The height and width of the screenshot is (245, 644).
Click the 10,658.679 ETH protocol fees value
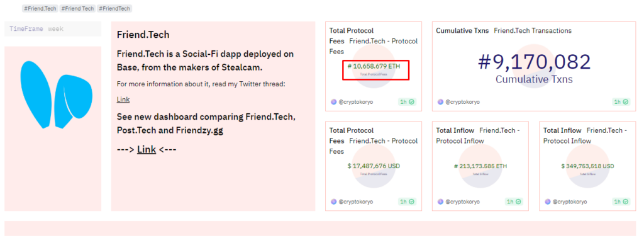coord(374,66)
